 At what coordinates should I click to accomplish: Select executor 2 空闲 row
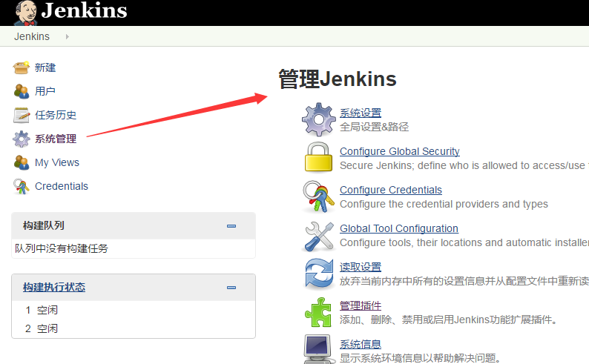click(134, 328)
